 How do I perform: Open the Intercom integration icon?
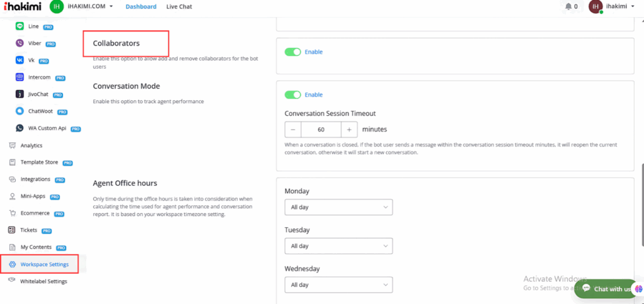click(20, 77)
